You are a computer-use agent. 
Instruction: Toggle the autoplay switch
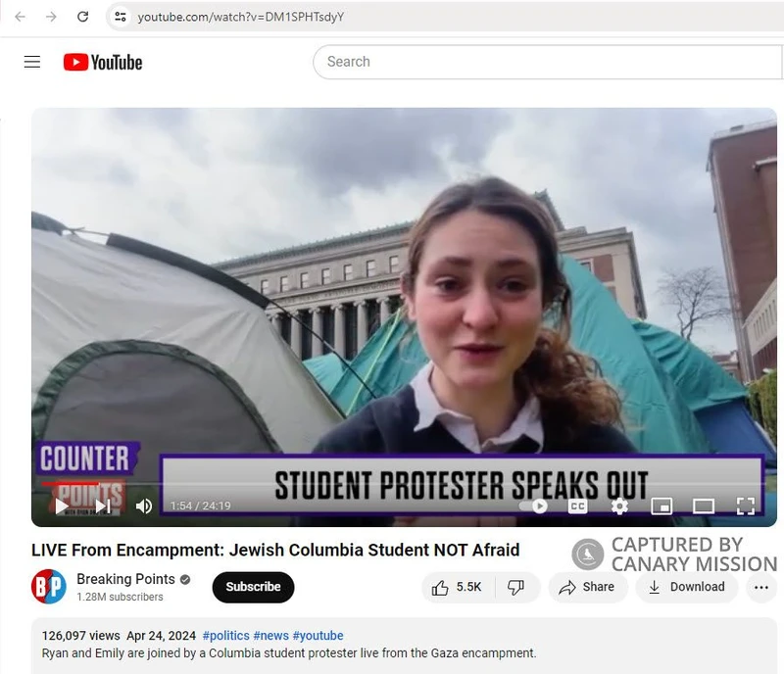534,505
